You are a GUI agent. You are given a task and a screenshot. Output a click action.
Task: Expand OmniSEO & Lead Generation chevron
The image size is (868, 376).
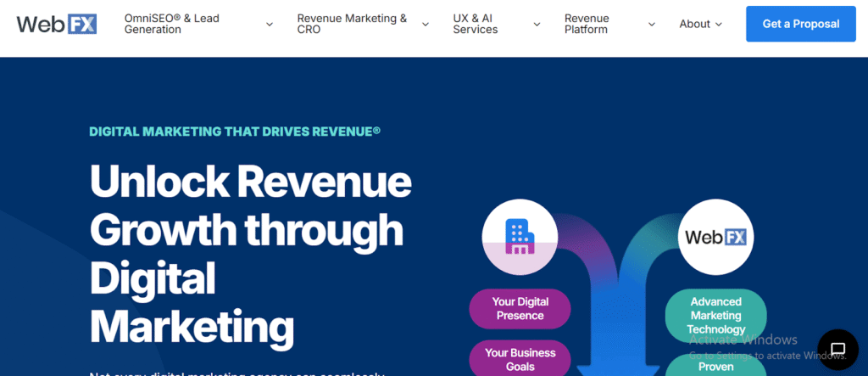click(x=270, y=25)
